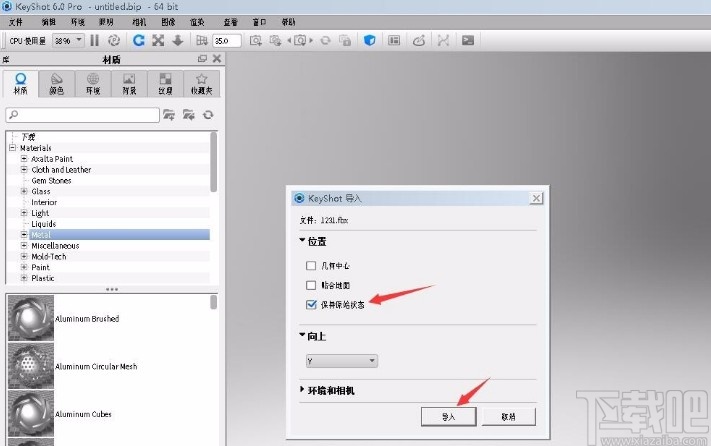Toggle performance mode swirl icon
The width and height of the screenshot is (711, 446).
[114, 40]
